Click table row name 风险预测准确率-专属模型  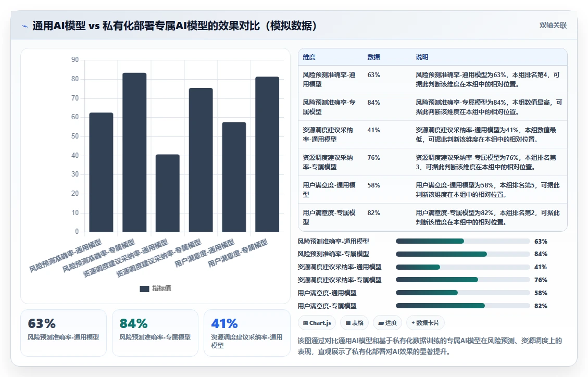pos(329,107)
